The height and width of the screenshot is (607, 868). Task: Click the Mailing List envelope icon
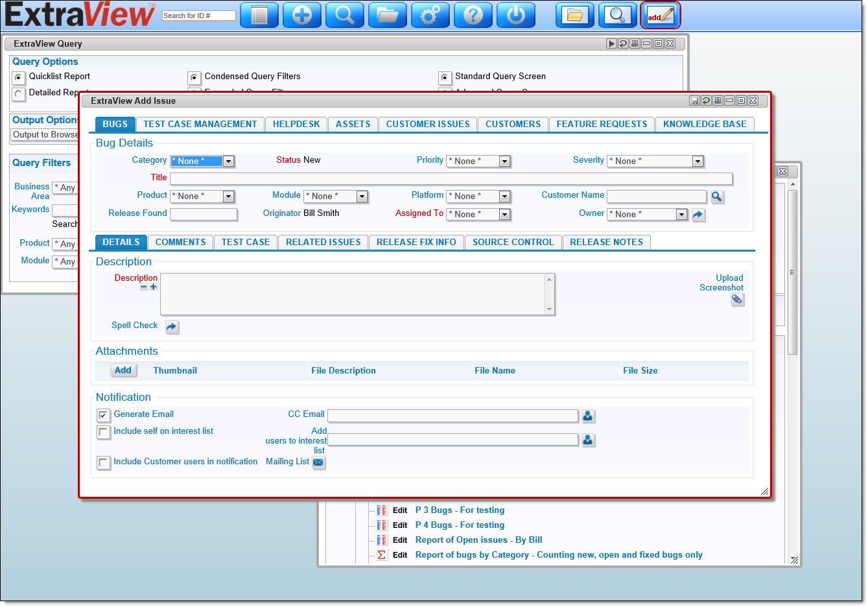coord(318,462)
